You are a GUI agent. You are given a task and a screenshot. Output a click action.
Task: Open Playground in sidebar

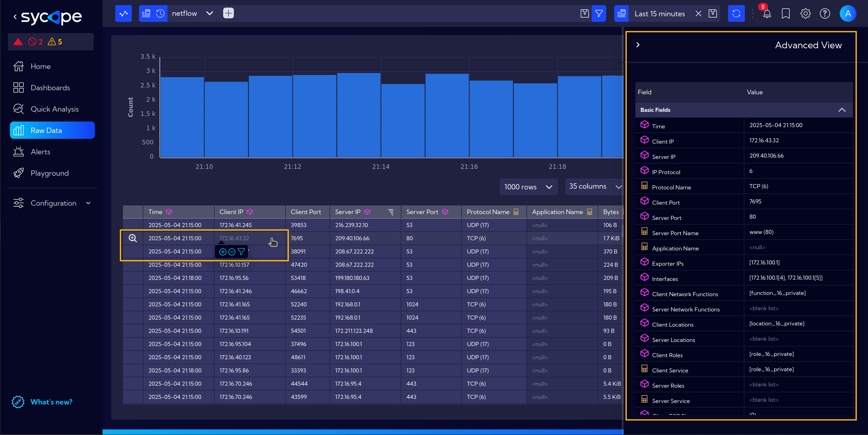pyautogui.click(x=52, y=173)
